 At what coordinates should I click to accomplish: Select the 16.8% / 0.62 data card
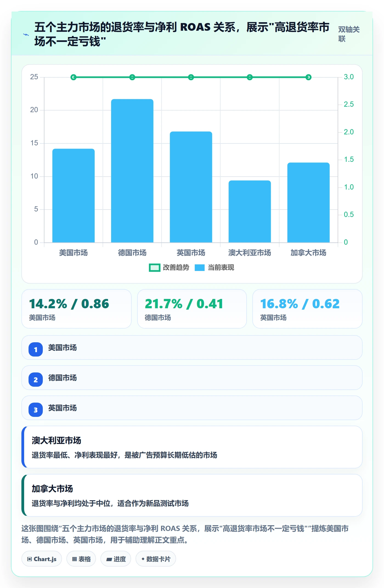[x=307, y=309]
